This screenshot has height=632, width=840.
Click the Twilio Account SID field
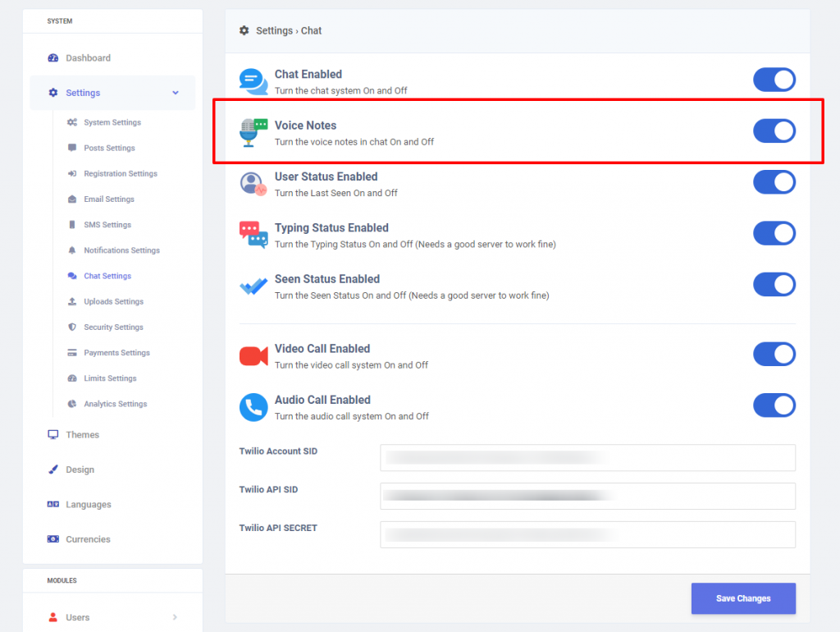pyautogui.click(x=587, y=458)
